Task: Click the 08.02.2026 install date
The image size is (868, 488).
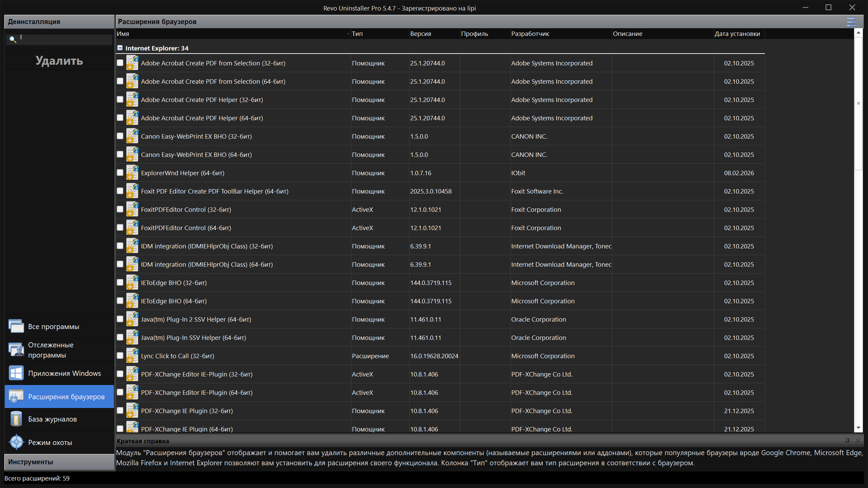Action: pos(739,173)
